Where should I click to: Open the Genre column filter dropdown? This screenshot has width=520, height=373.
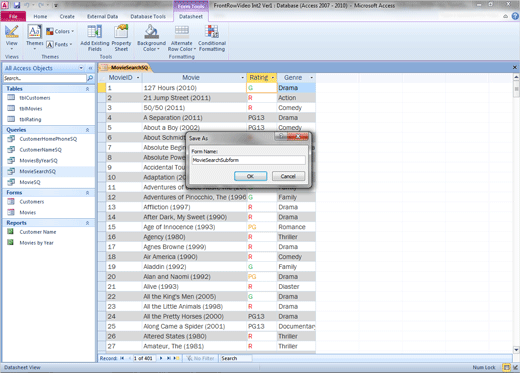click(x=312, y=78)
